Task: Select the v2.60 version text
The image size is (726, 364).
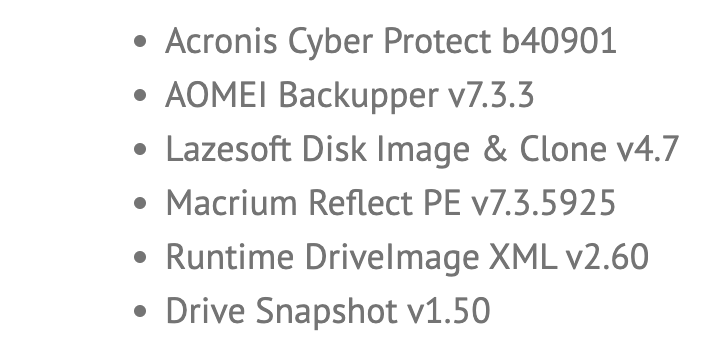Action: 607,257
